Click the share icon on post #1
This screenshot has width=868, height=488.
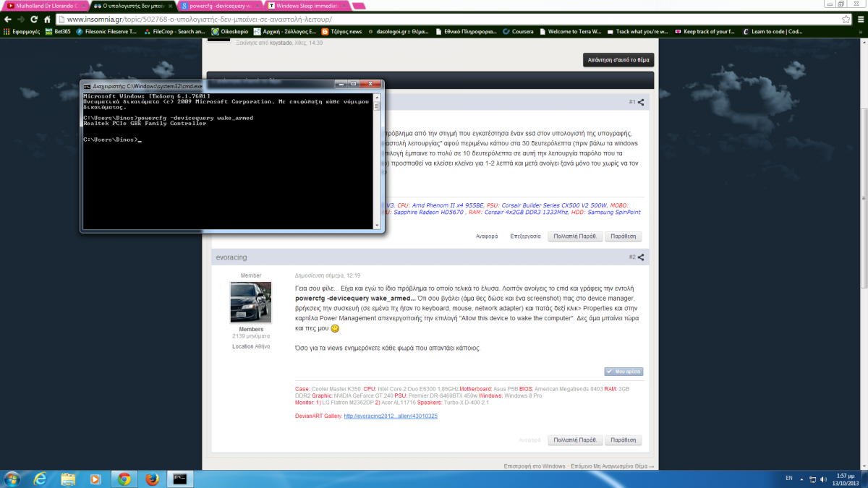point(641,102)
